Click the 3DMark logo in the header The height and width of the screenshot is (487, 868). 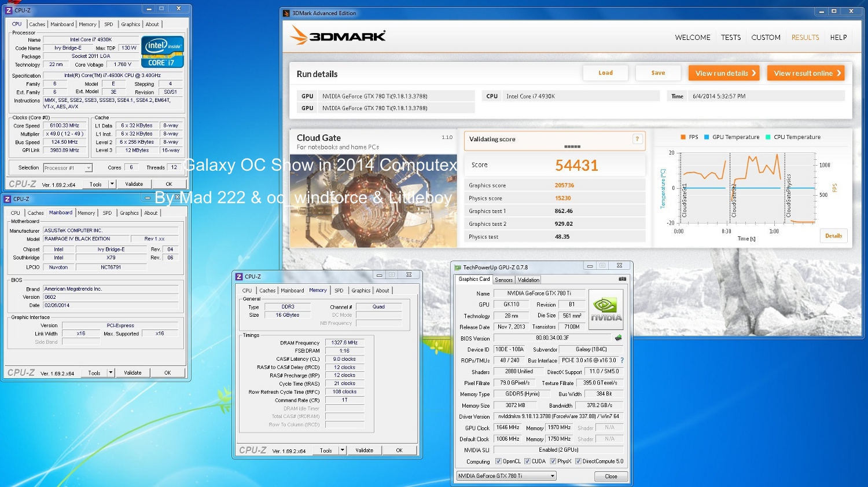pyautogui.click(x=338, y=35)
